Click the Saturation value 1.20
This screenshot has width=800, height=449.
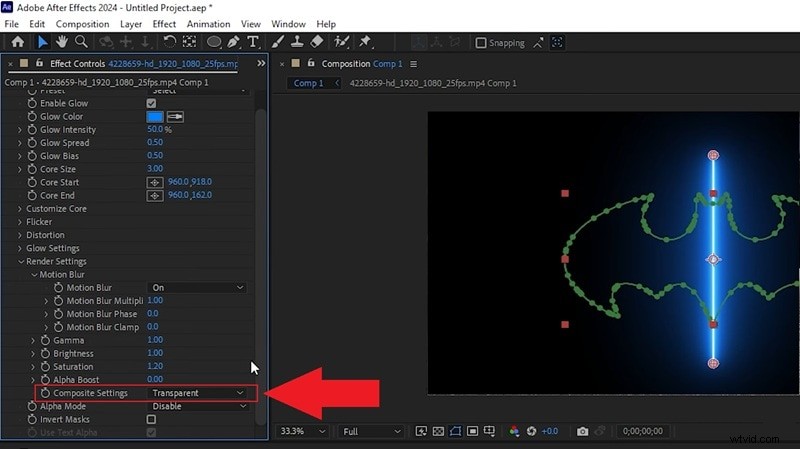click(x=155, y=366)
